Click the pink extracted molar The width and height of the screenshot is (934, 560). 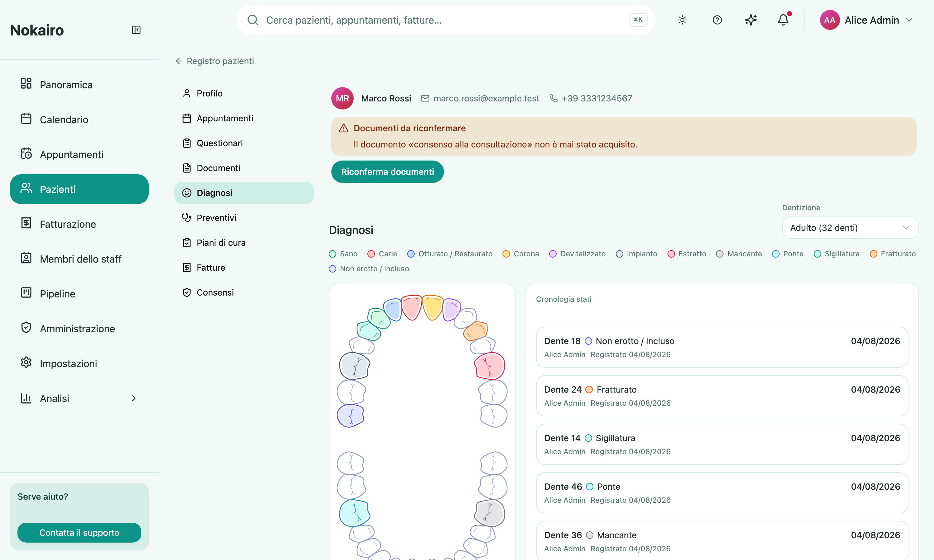(490, 366)
